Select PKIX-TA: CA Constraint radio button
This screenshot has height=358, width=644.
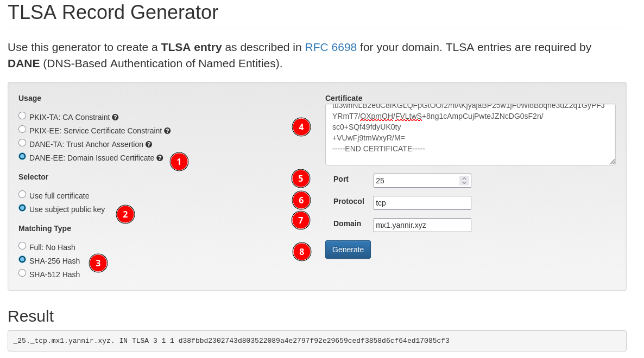click(x=22, y=116)
